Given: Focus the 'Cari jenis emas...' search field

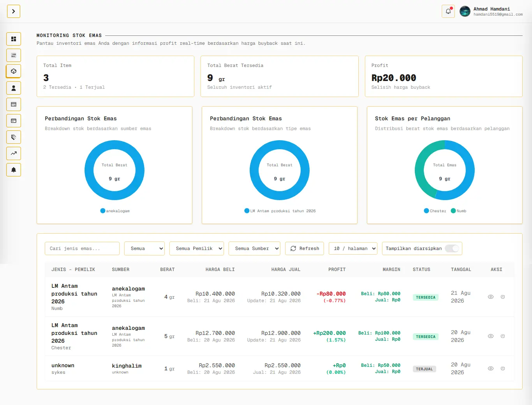Looking at the screenshot, I should click(82, 248).
